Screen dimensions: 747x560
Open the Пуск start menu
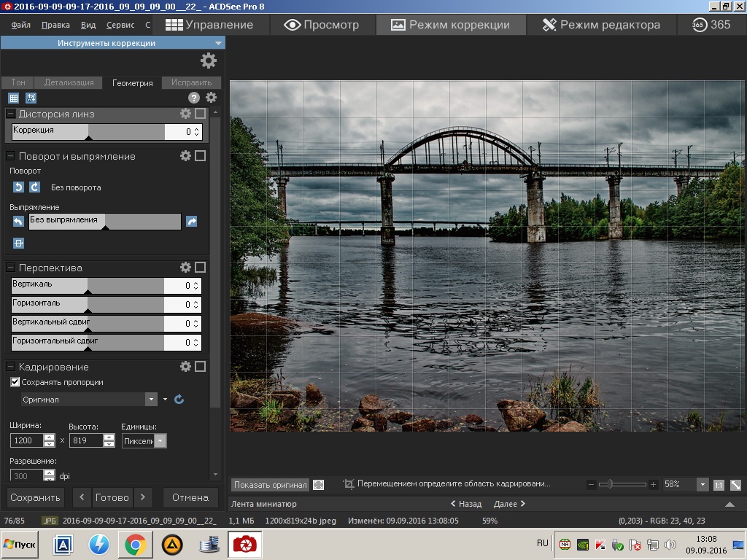(x=20, y=544)
